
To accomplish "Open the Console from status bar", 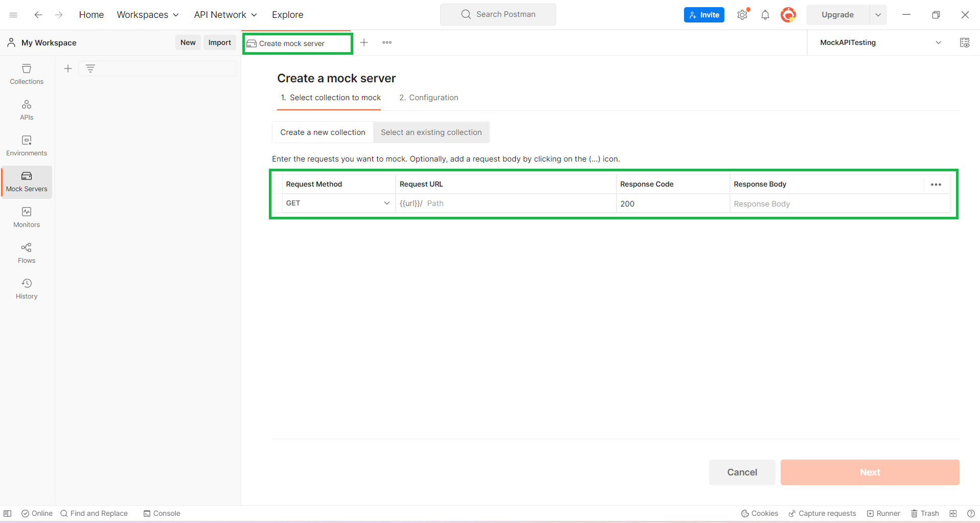I will point(162,513).
